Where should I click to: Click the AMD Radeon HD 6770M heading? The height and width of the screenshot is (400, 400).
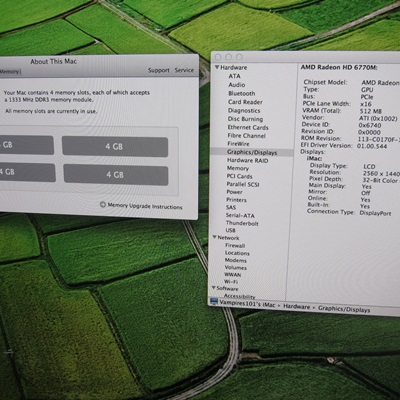[x=339, y=67]
